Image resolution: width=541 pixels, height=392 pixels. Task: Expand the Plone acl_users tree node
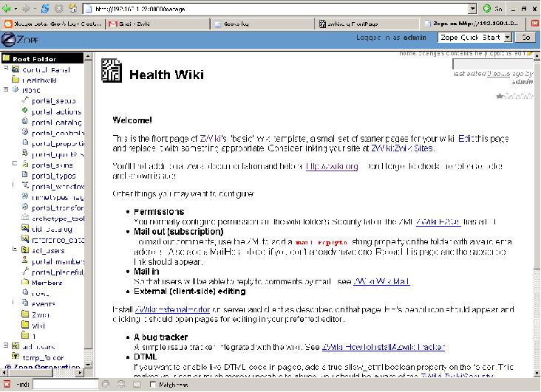tap(15, 249)
